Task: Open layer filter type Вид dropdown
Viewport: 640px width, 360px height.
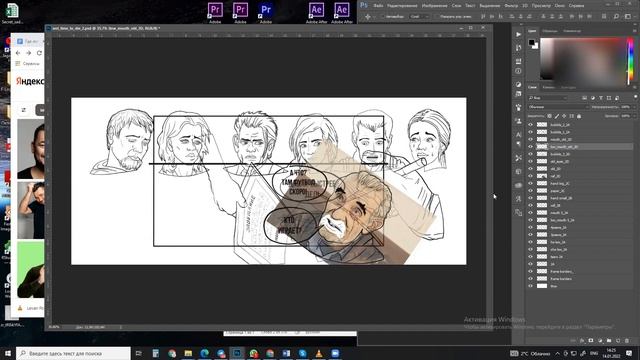Action: pos(548,98)
